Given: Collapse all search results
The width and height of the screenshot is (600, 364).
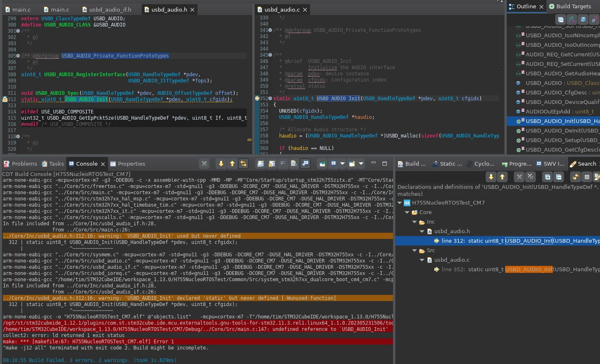Looking at the screenshot, I should point(559,177).
